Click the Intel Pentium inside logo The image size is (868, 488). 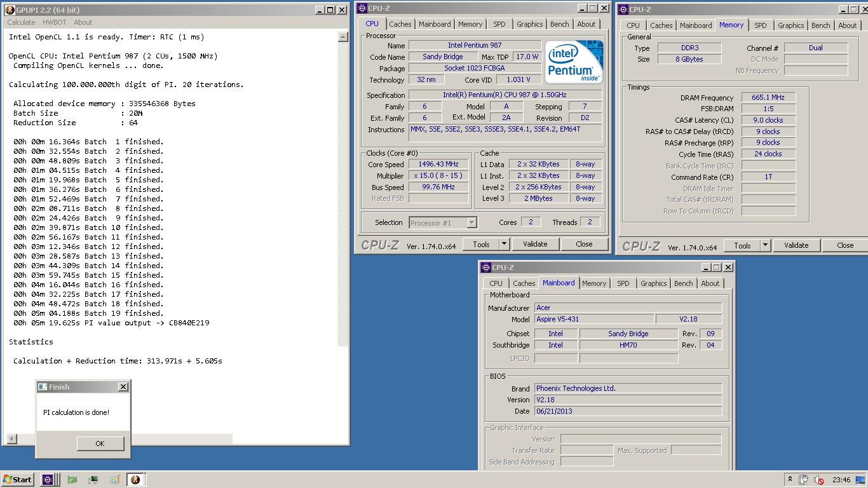(574, 62)
